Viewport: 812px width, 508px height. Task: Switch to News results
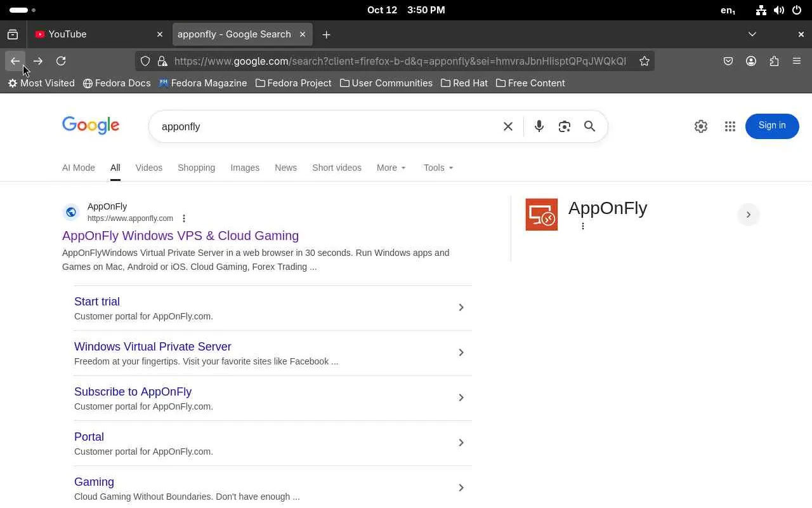pyautogui.click(x=286, y=168)
